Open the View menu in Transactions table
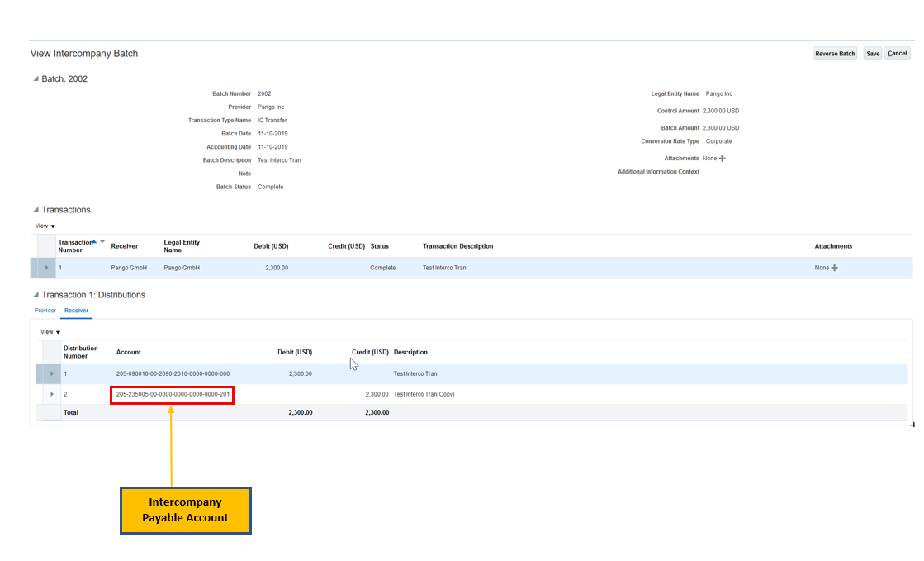The width and height of the screenshot is (924, 561). [45, 226]
